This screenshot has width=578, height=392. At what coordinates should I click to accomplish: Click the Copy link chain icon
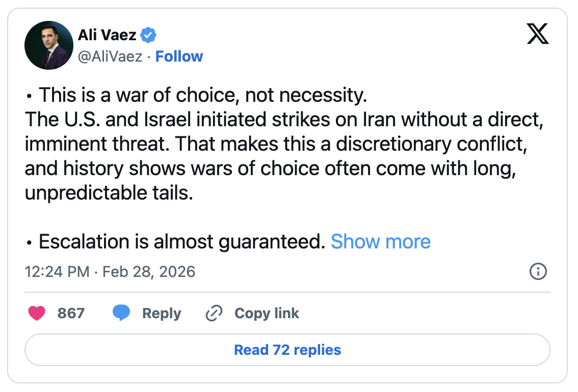coord(213,313)
